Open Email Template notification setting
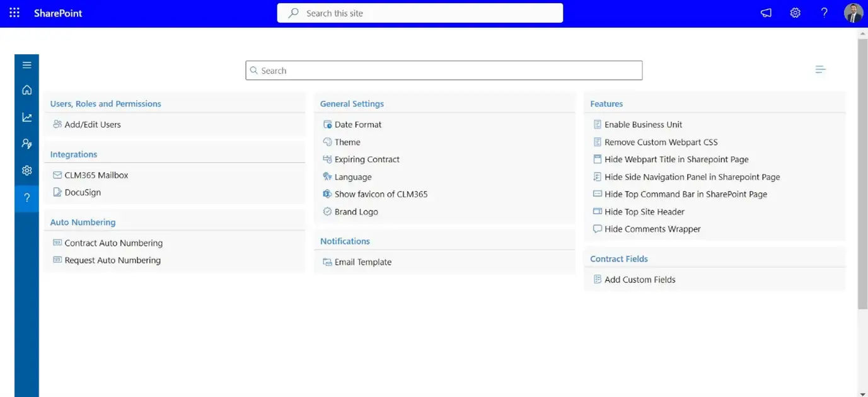Image resolution: width=868 pixels, height=397 pixels. [363, 262]
